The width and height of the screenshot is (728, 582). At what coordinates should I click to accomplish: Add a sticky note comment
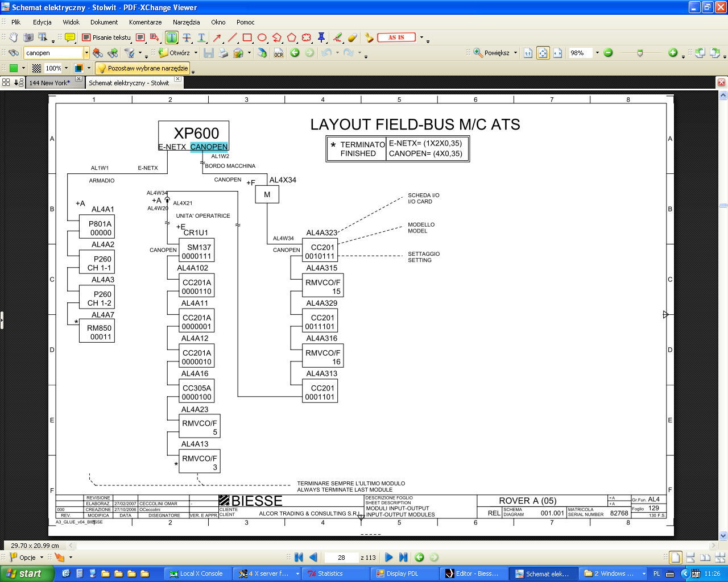pyautogui.click(x=70, y=38)
